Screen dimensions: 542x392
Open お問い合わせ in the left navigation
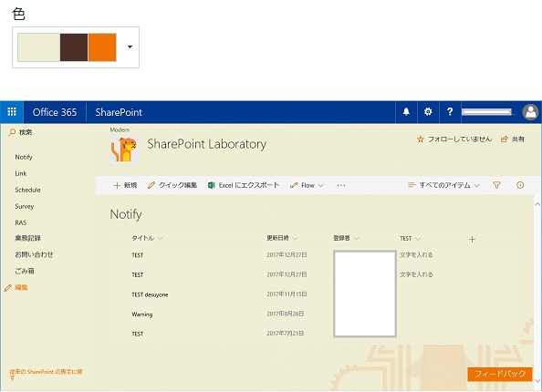34,255
